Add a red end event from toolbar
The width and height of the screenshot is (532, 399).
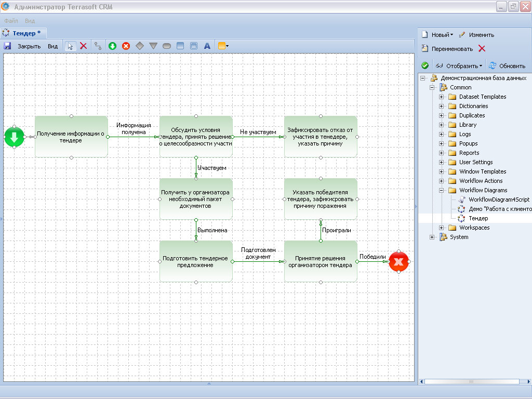pyautogui.click(x=126, y=46)
